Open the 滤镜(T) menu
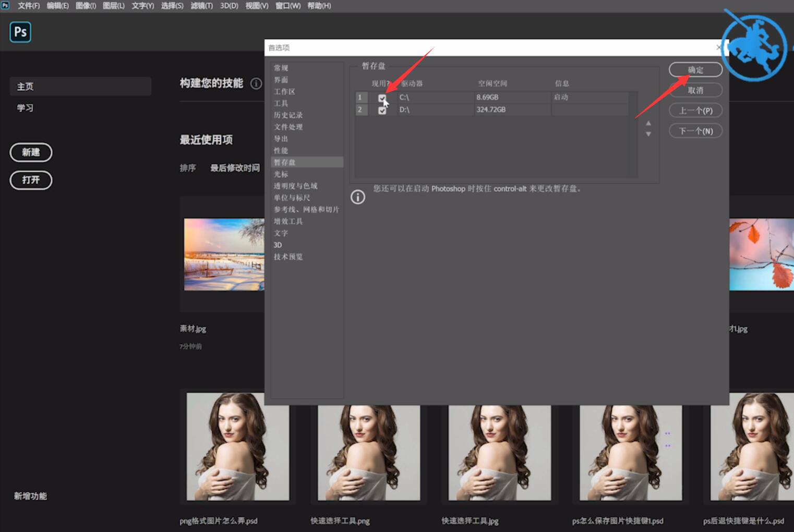This screenshot has width=794, height=532. (201, 6)
